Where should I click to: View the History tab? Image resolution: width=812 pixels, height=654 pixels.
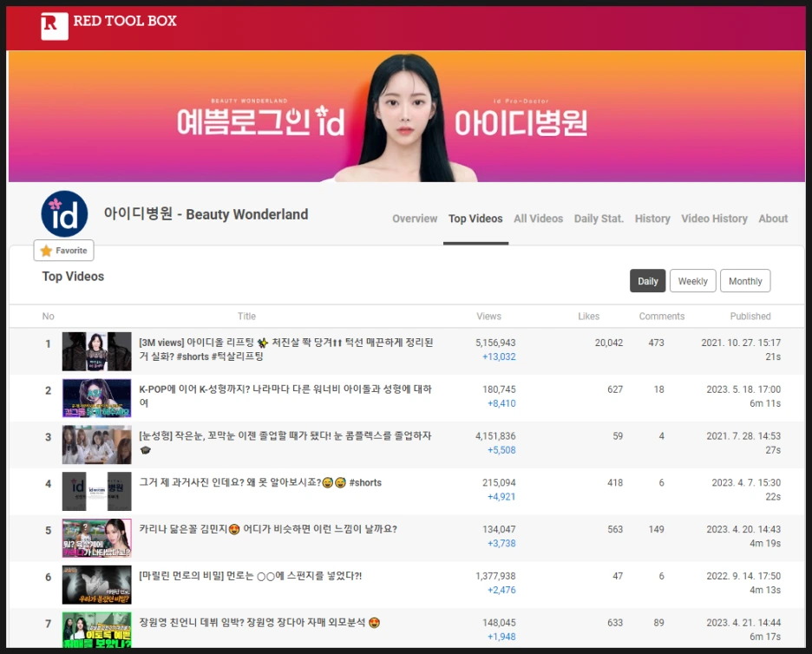pos(652,219)
